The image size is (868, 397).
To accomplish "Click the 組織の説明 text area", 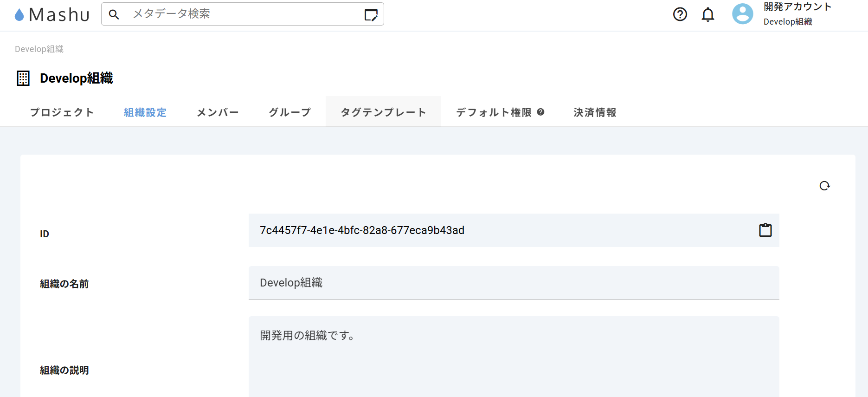I will point(514,357).
